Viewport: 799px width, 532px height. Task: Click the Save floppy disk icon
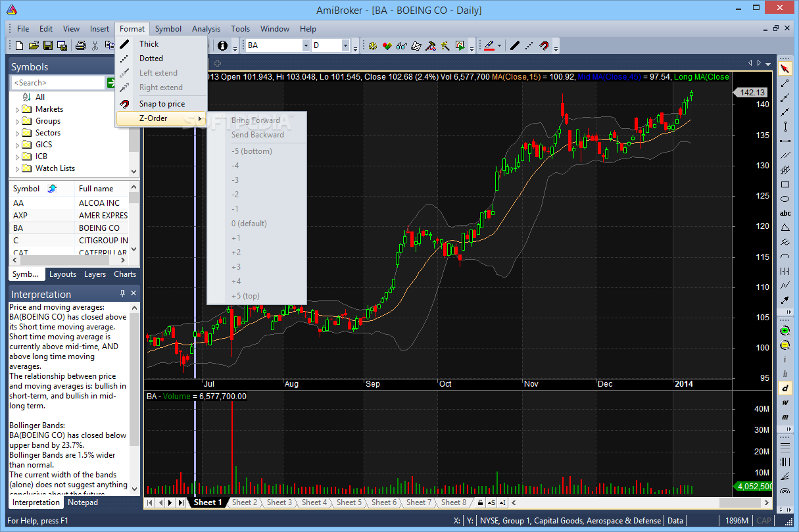[48, 45]
